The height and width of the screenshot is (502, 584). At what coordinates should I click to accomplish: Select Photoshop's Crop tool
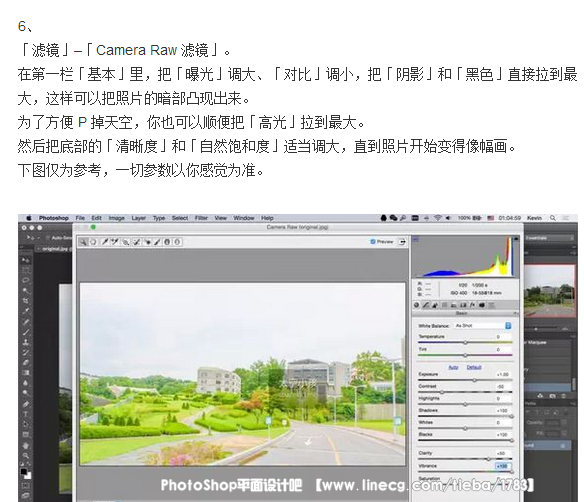[25, 301]
